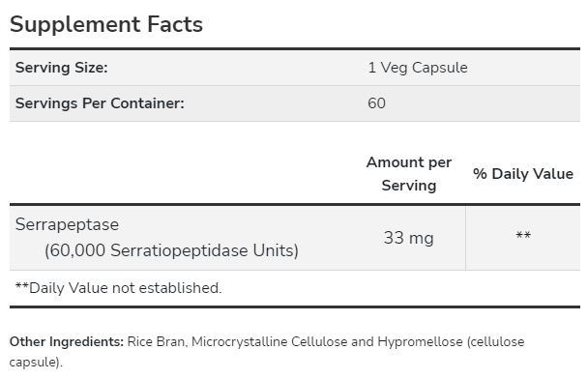Click the 60,000 Serratiopeptidase Units text
The width and height of the screenshot is (588, 379).
(x=171, y=250)
